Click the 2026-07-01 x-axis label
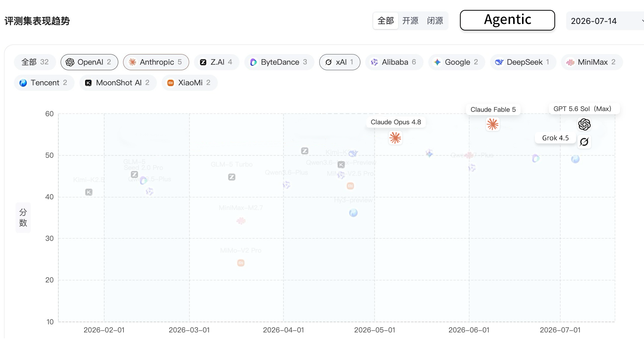Image resolution: width=644 pixels, height=342 pixels. click(560, 330)
